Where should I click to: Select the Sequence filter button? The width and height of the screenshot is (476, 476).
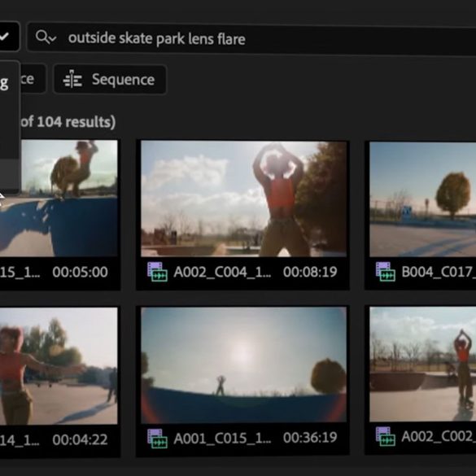click(110, 80)
